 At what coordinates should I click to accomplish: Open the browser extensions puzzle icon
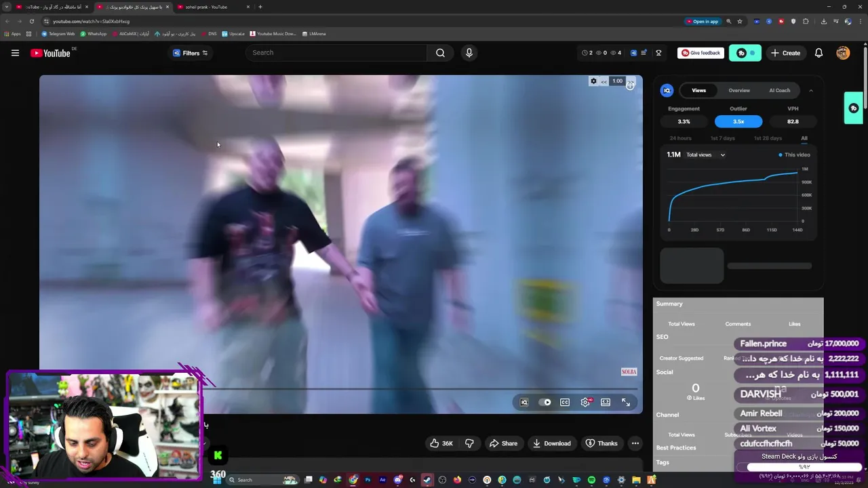click(x=806, y=21)
